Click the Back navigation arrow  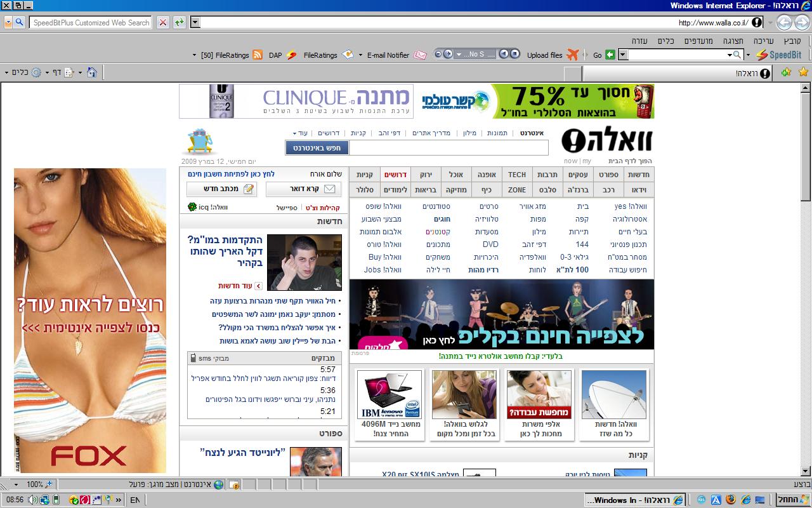pyautogui.click(x=802, y=23)
